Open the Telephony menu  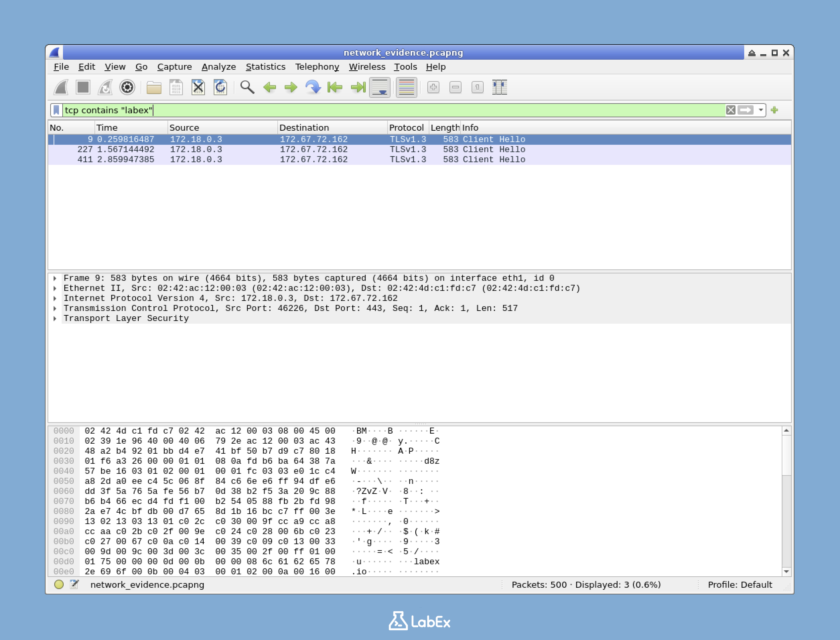pyautogui.click(x=317, y=67)
